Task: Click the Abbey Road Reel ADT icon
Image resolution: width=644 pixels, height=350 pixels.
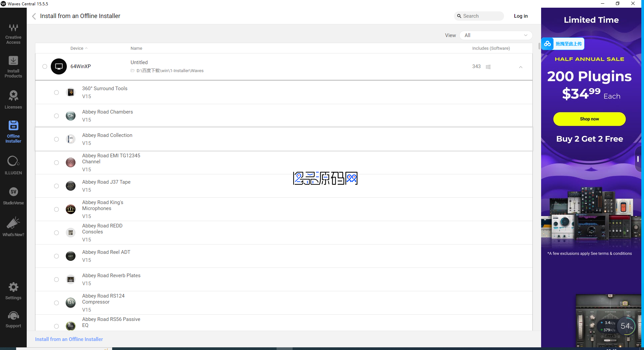Action: coord(70,256)
